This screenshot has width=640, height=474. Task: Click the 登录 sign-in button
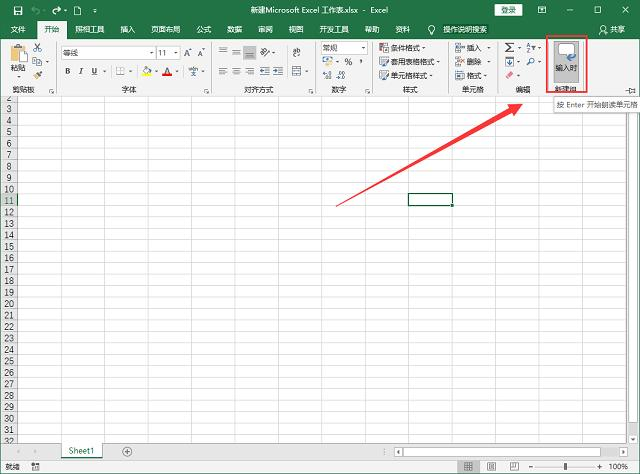[x=508, y=10]
